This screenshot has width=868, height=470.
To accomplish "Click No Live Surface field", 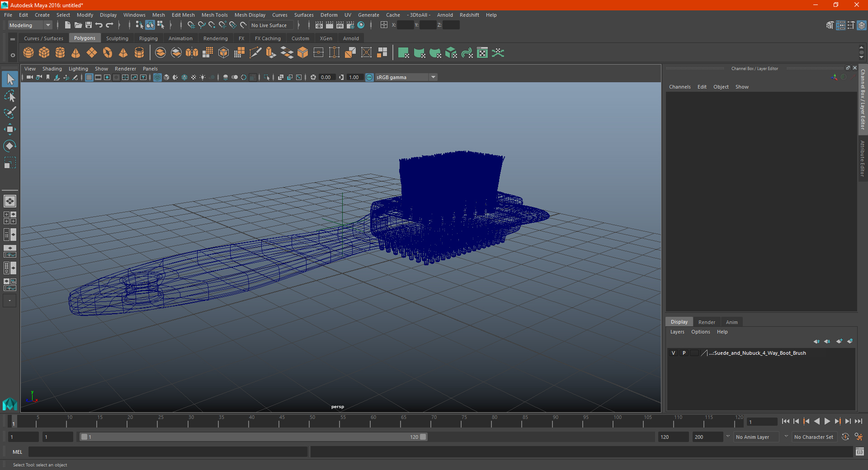I will (x=271, y=25).
